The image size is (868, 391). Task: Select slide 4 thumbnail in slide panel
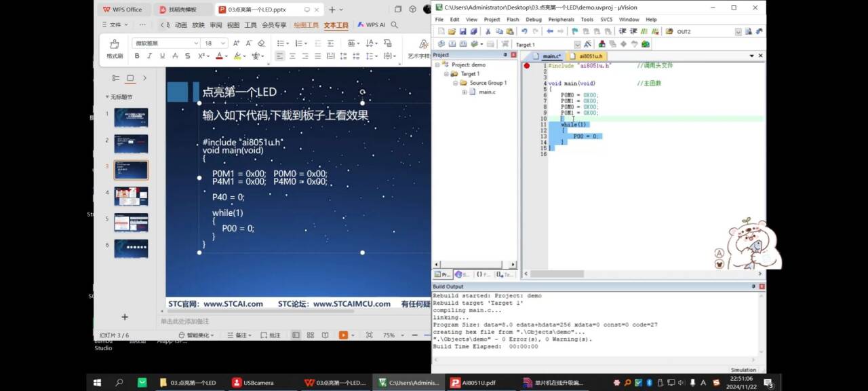131,196
